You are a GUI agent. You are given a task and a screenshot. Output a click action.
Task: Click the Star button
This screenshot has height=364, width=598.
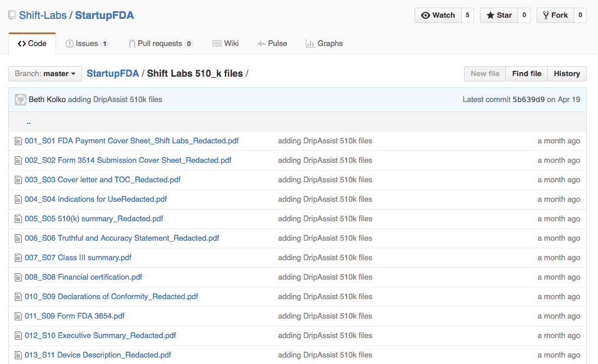pyautogui.click(x=499, y=15)
